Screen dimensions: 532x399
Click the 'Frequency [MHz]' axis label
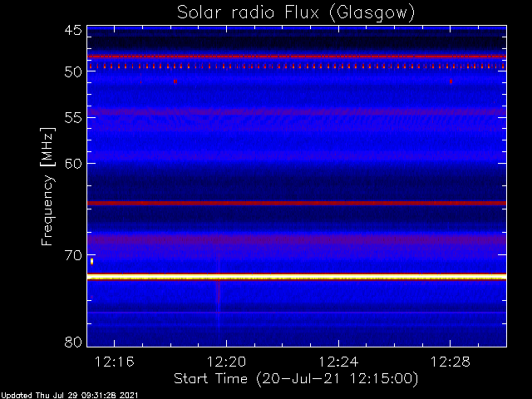point(47,186)
